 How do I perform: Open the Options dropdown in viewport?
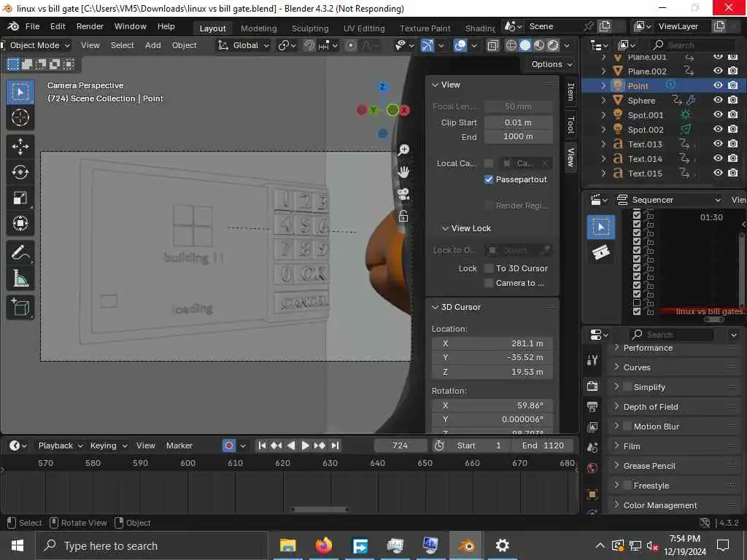coord(551,64)
